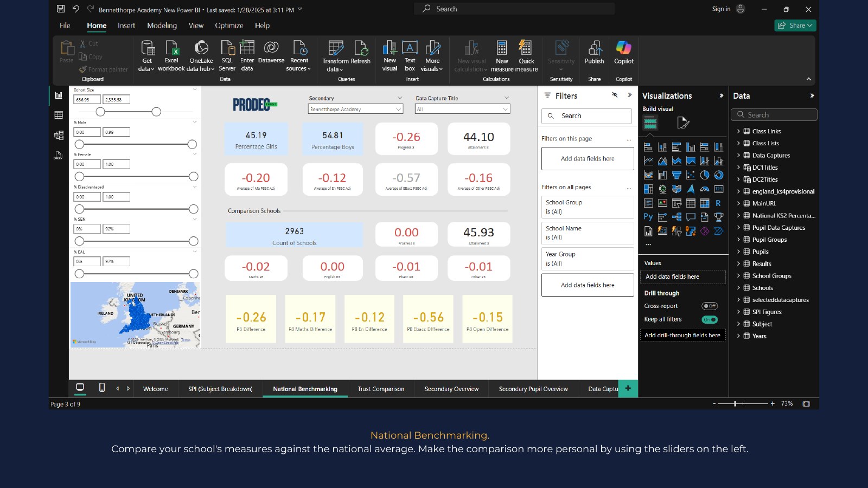Click the Data pane Search field
The width and height of the screenshot is (868, 488).
pyautogui.click(x=774, y=115)
